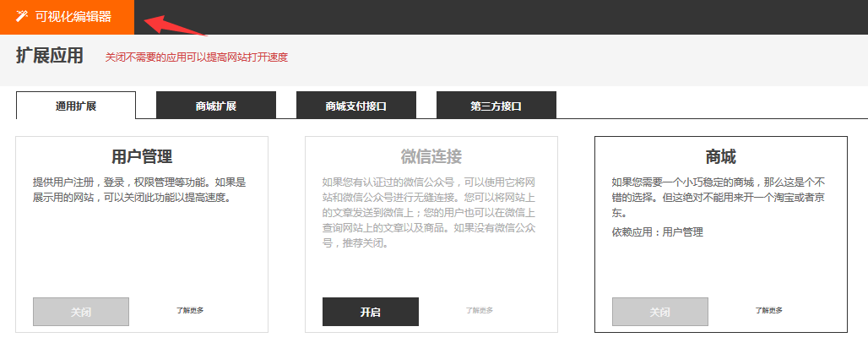Click the red notice about closing unused apps

[196, 57]
